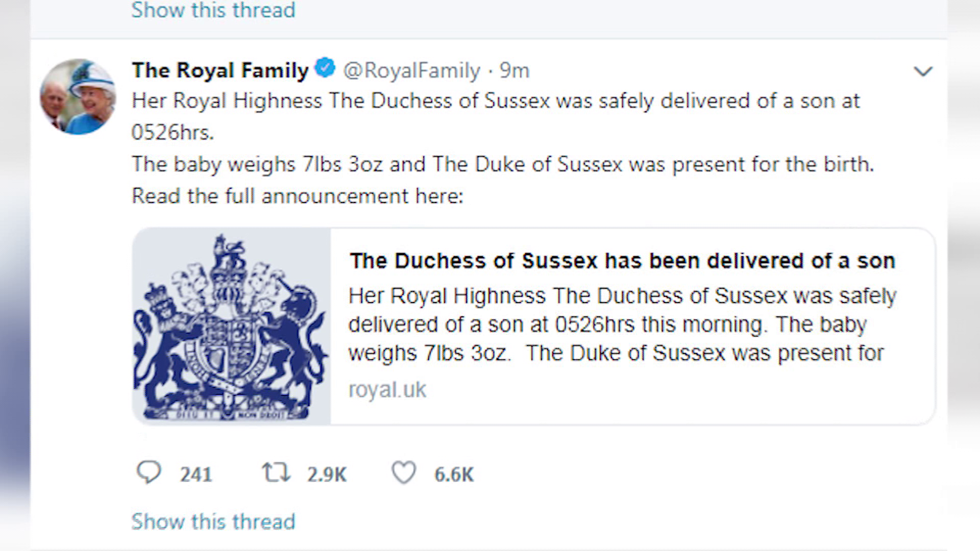Viewport: 980px width, 551px height.
Task: Expand the tweet options chevron
Action: (x=923, y=71)
